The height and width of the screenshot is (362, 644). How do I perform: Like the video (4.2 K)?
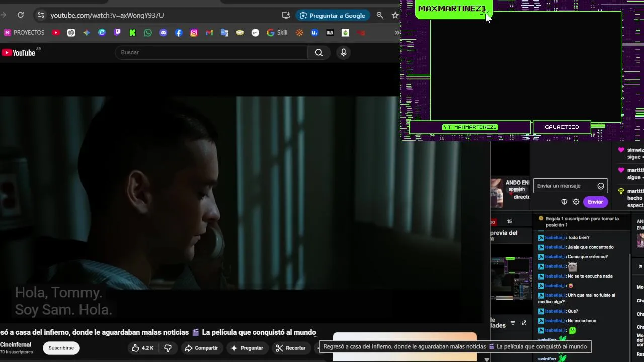142,348
